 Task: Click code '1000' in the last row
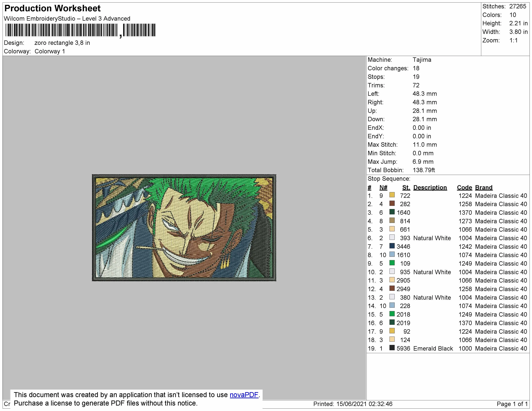[x=465, y=349]
